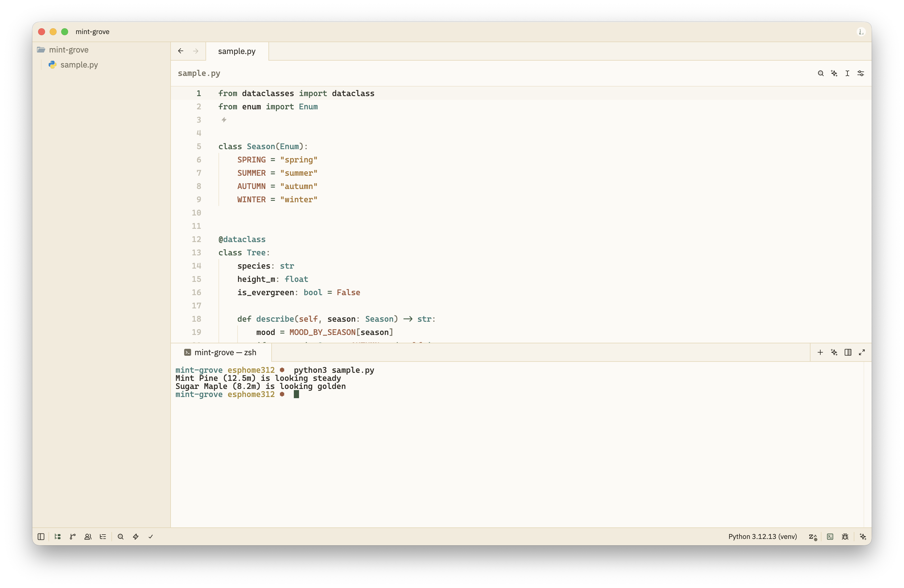Click the lightning bolt status icon
This screenshot has height=588, width=904.
tap(136, 536)
